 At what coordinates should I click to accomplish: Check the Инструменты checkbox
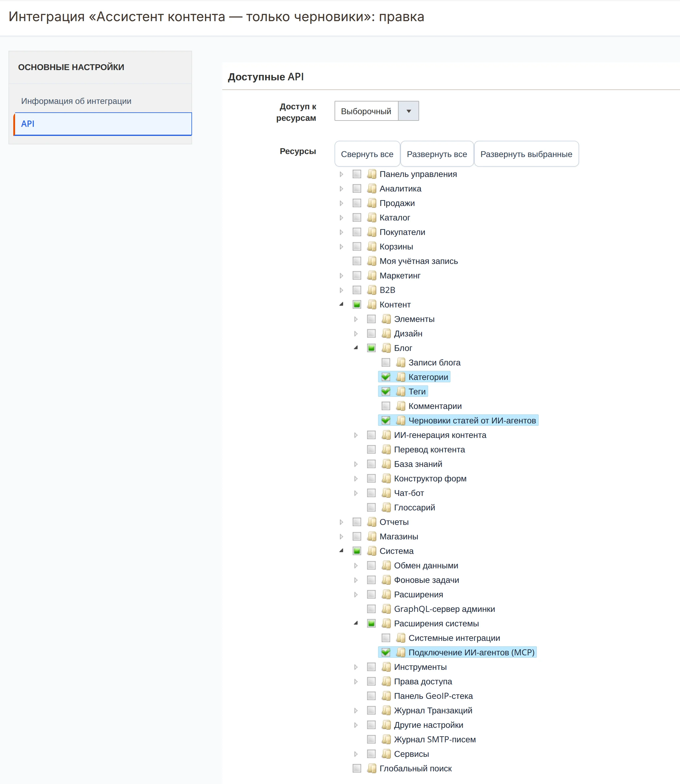pyautogui.click(x=371, y=667)
